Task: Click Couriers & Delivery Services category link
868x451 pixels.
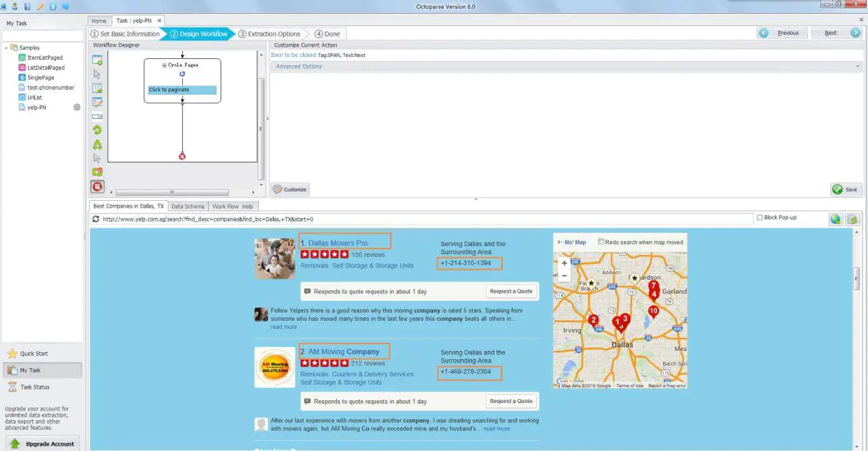Action: pos(373,374)
